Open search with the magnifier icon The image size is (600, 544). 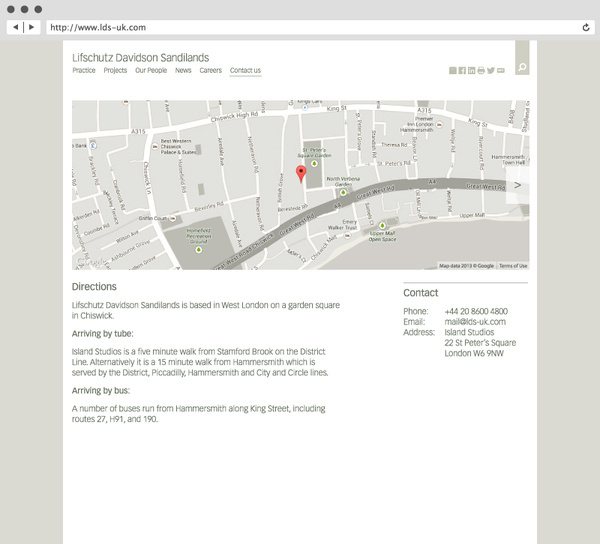coord(522,68)
